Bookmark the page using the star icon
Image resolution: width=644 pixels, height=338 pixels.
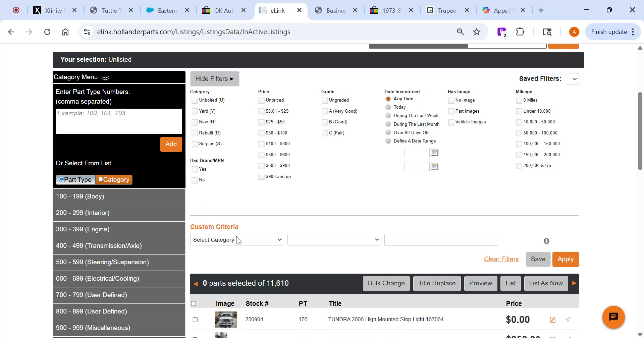[476, 32]
